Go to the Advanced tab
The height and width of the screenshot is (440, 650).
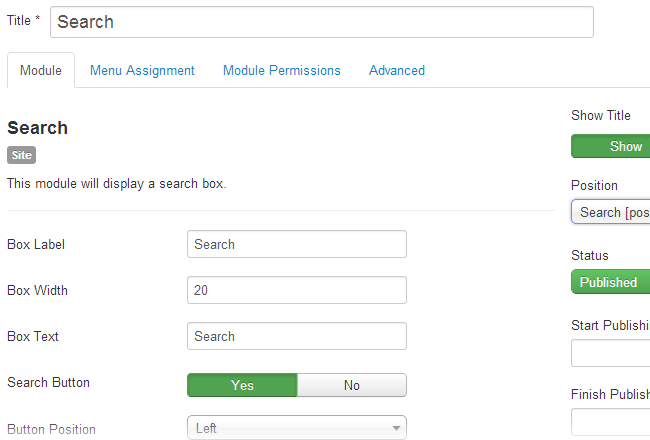pyautogui.click(x=397, y=70)
